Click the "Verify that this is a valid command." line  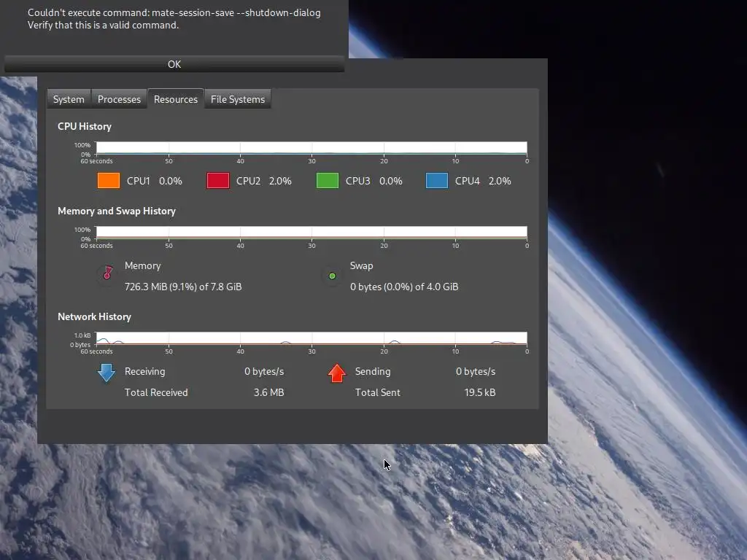tap(104, 26)
